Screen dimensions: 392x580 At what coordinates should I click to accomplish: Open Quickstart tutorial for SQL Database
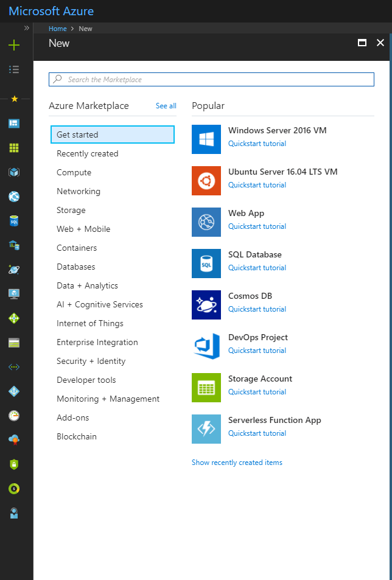[257, 268]
